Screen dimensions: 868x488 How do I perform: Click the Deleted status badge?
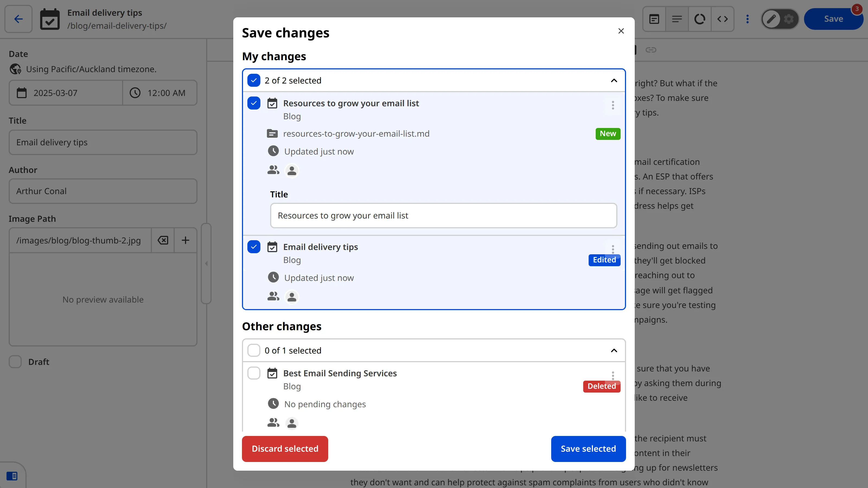tap(602, 386)
